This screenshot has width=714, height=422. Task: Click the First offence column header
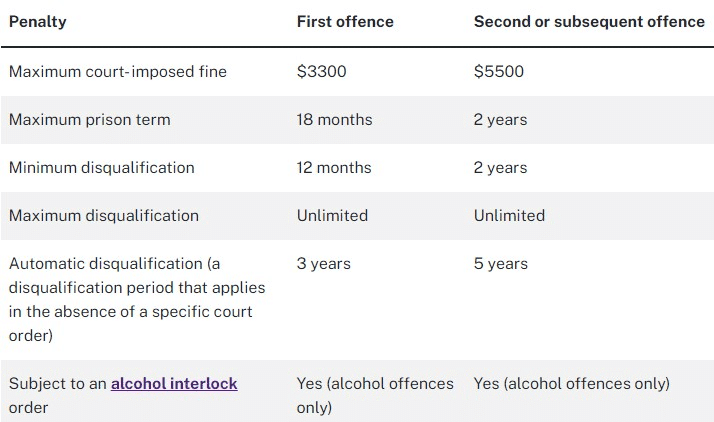(x=345, y=22)
